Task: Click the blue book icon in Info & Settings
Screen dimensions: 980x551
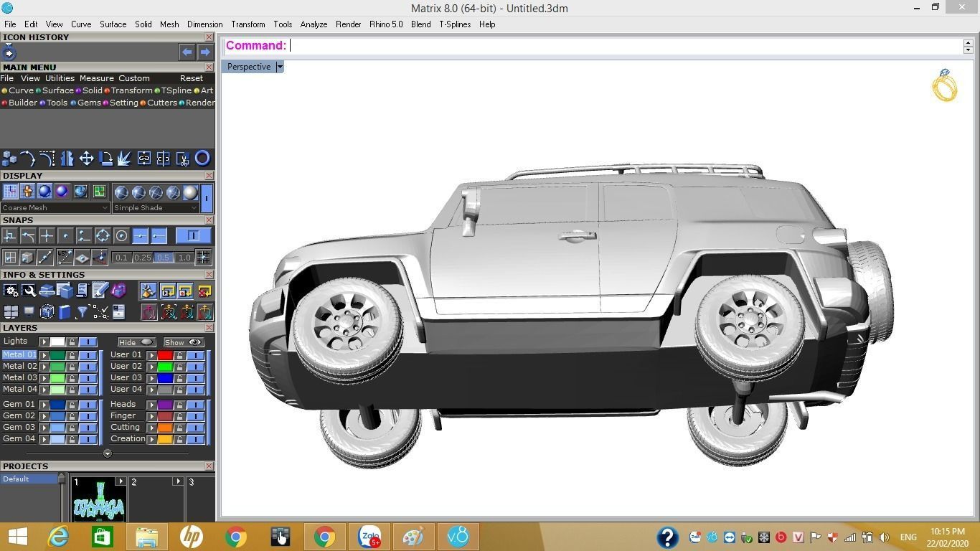Action: [65, 311]
